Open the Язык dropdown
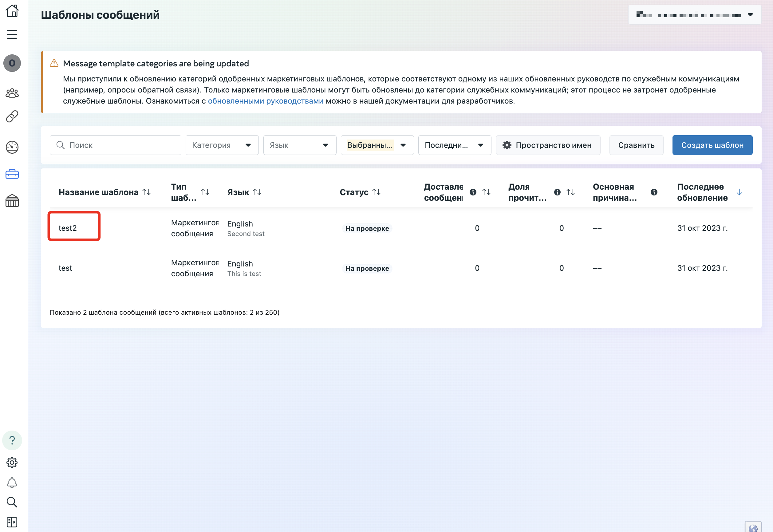The image size is (773, 532). point(300,145)
